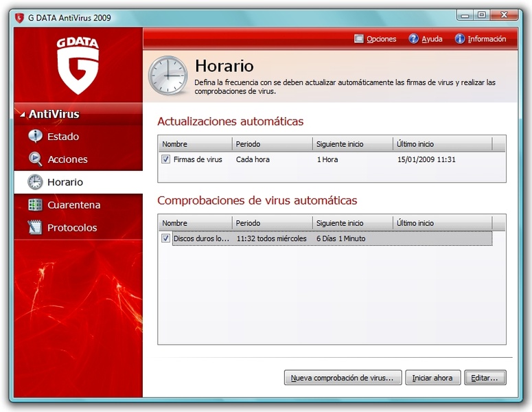Sort updates table by Último inicio column
532x412 pixels.
click(443, 144)
